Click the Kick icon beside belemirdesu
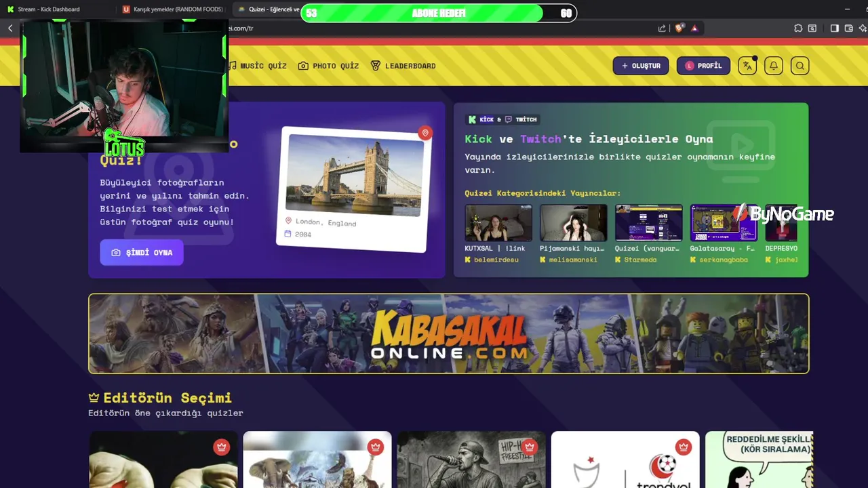The width and height of the screenshot is (868, 488). pos(468,260)
